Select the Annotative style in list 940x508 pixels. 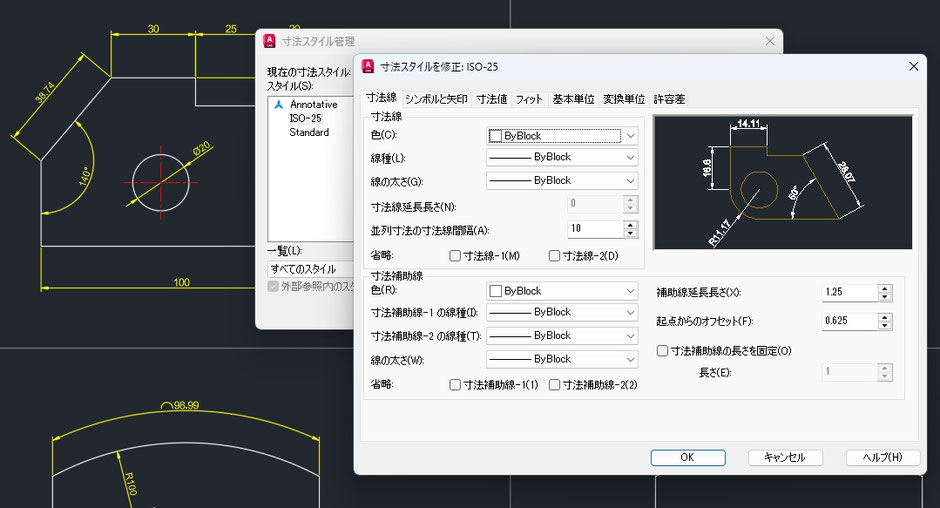pyautogui.click(x=314, y=104)
